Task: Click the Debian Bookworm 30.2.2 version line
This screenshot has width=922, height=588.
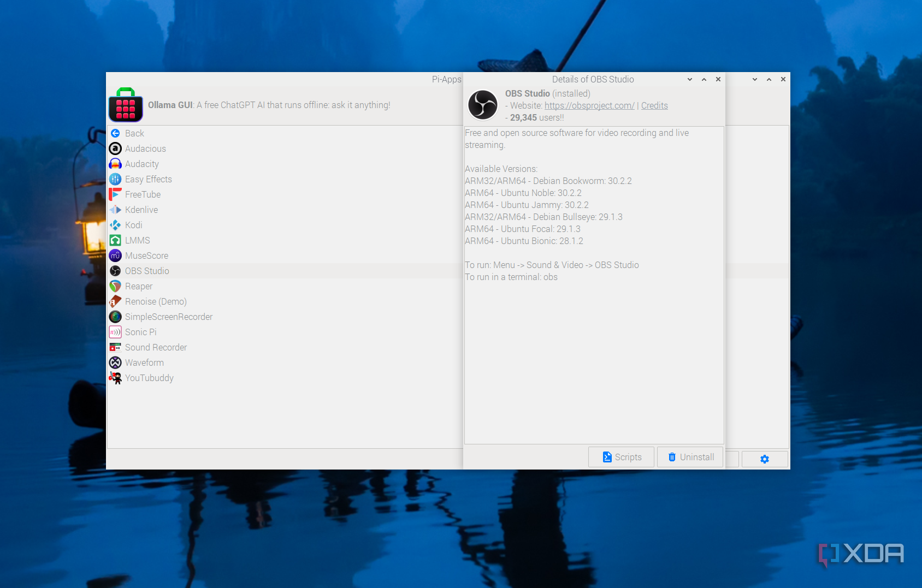Action: [548, 181]
